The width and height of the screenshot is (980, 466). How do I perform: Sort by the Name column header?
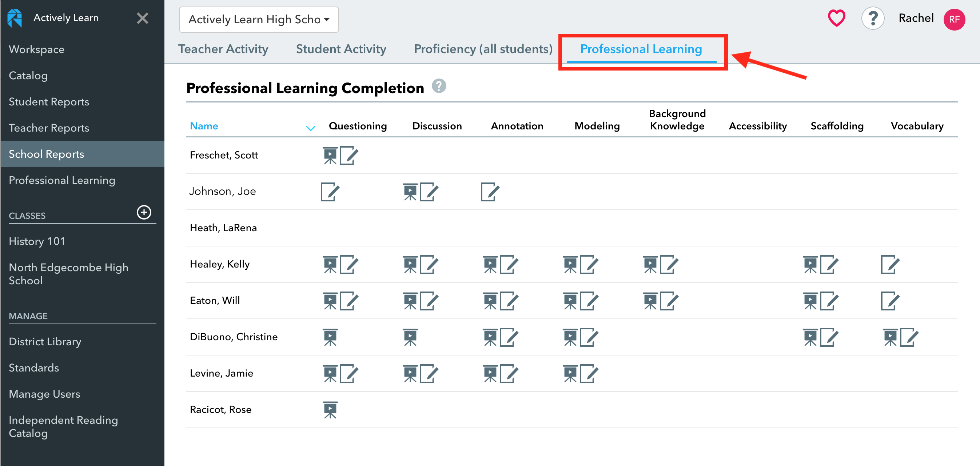tap(204, 126)
